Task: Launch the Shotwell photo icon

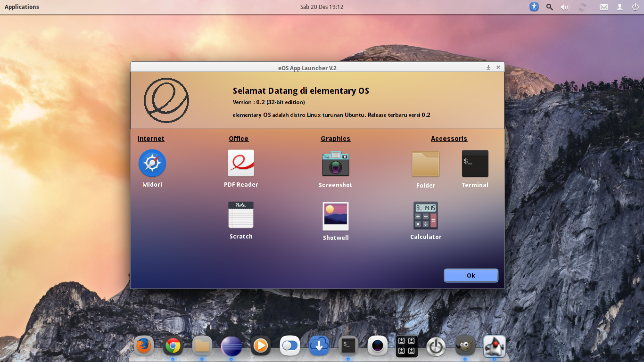Action: point(336,216)
